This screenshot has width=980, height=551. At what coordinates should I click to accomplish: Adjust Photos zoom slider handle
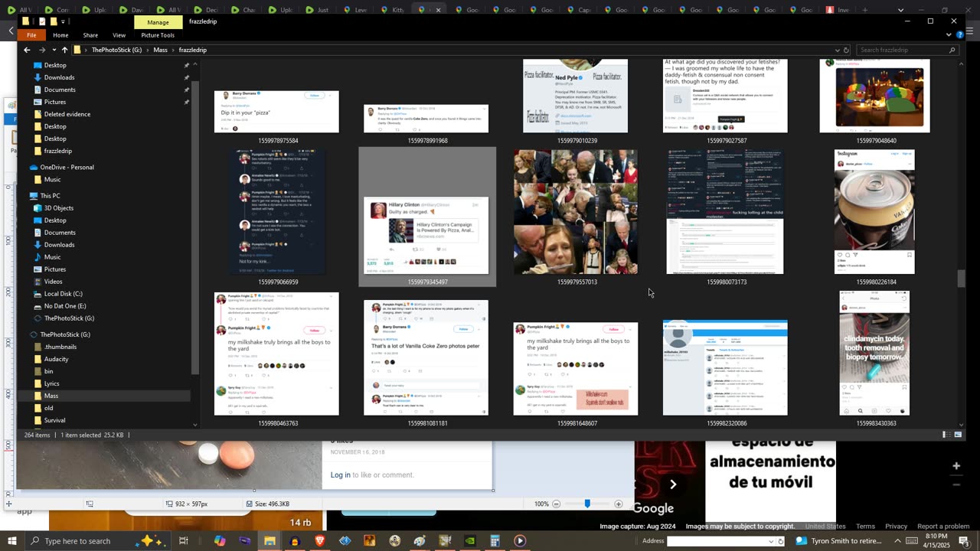click(x=587, y=504)
